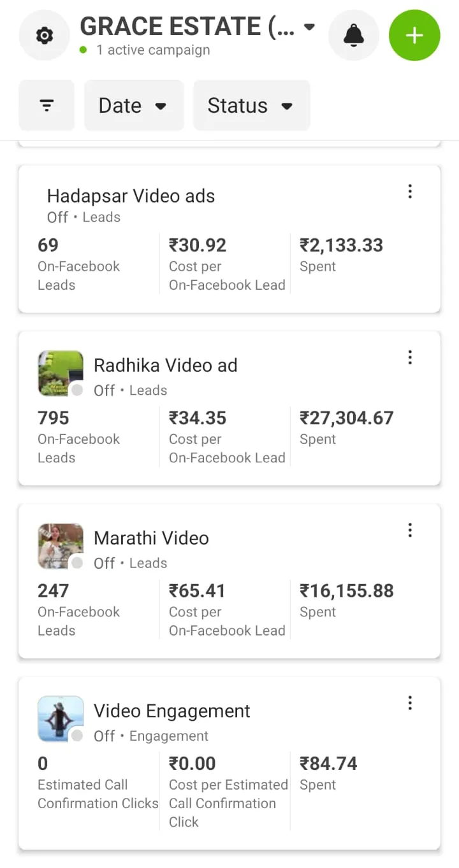Open the Hadapsar Video ads campaign
The image size is (459, 868).
pyautogui.click(x=131, y=196)
